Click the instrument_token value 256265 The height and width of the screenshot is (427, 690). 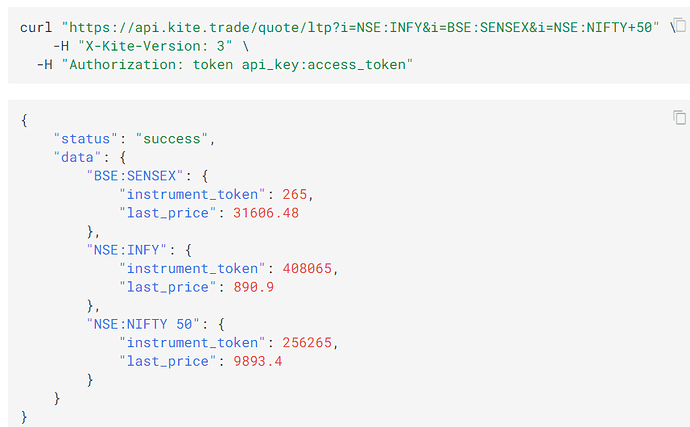point(307,342)
